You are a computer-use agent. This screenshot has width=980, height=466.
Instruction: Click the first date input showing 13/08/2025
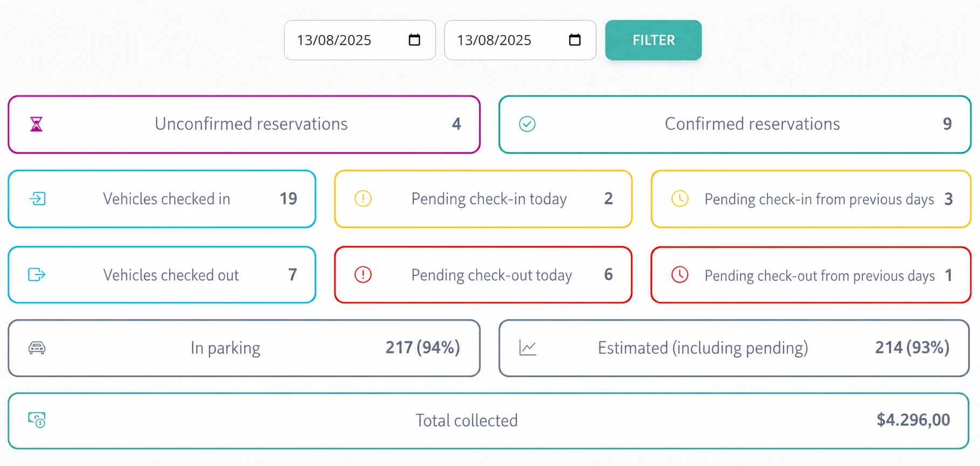click(360, 40)
